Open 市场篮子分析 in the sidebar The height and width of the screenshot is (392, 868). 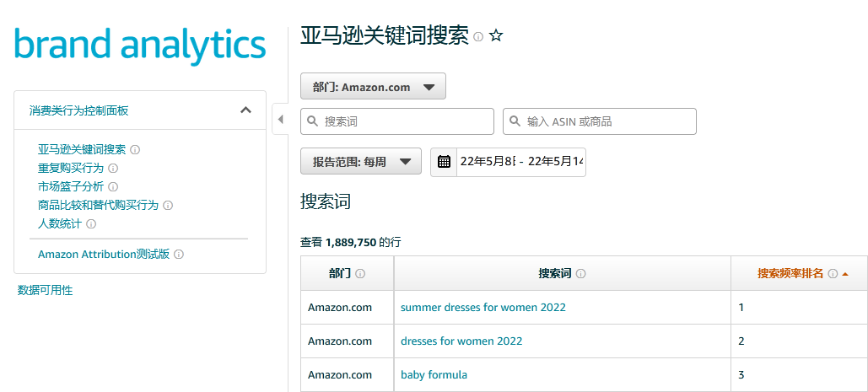pos(71,187)
